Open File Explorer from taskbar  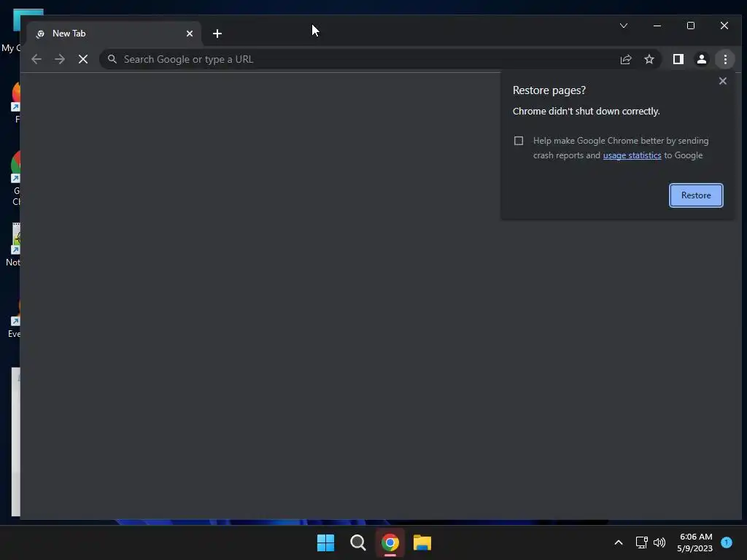click(x=422, y=542)
